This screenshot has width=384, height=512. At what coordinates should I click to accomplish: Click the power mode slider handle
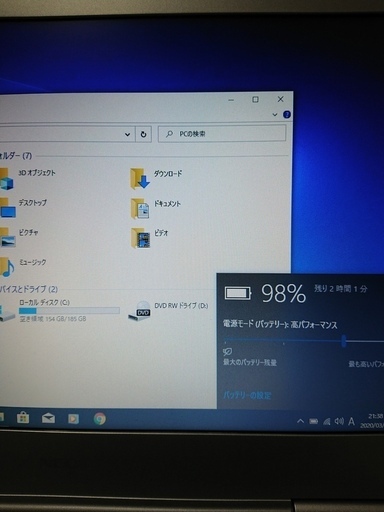pyautogui.click(x=344, y=342)
